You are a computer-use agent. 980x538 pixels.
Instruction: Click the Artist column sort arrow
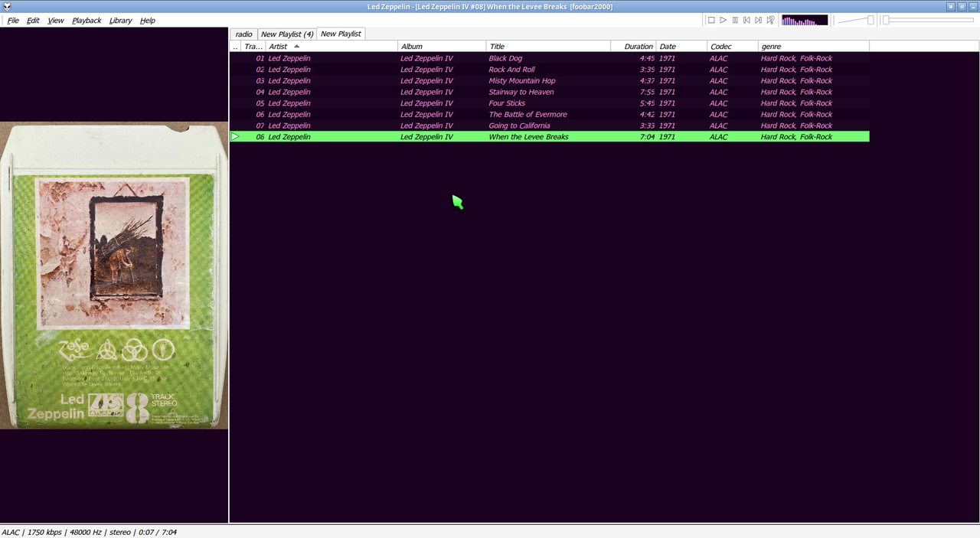297,47
